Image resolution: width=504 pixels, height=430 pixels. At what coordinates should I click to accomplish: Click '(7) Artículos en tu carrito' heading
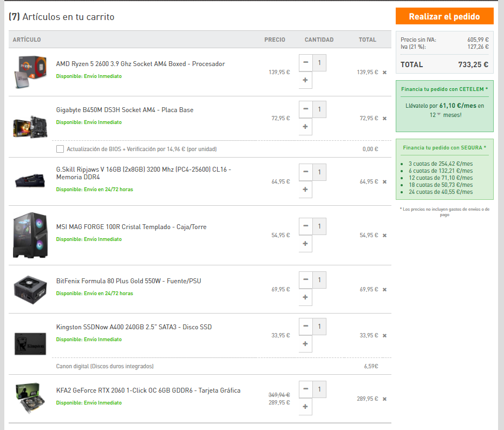[61, 17]
